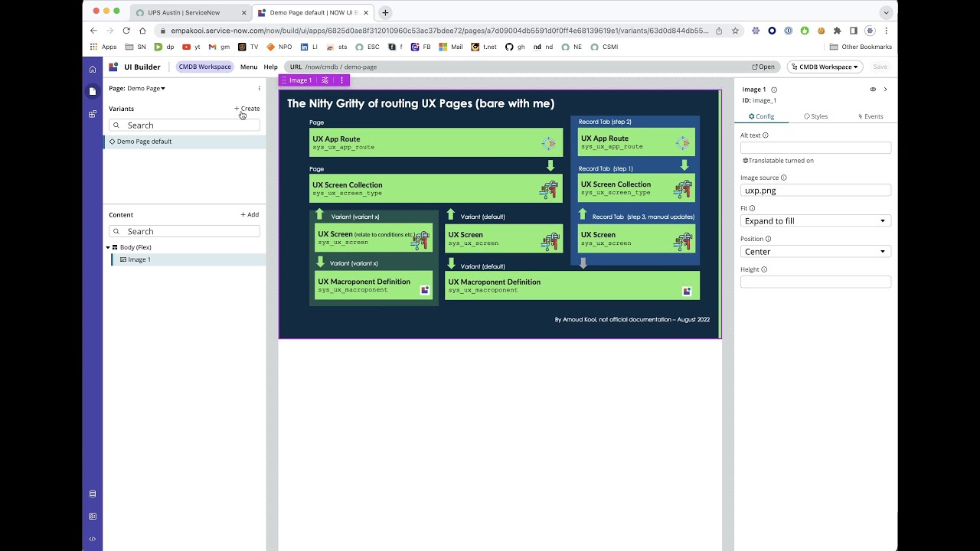The width and height of the screenshot is (980, 551).
Task: Open the Components icon in left sidebar
Action: click(x=93, y=114)
